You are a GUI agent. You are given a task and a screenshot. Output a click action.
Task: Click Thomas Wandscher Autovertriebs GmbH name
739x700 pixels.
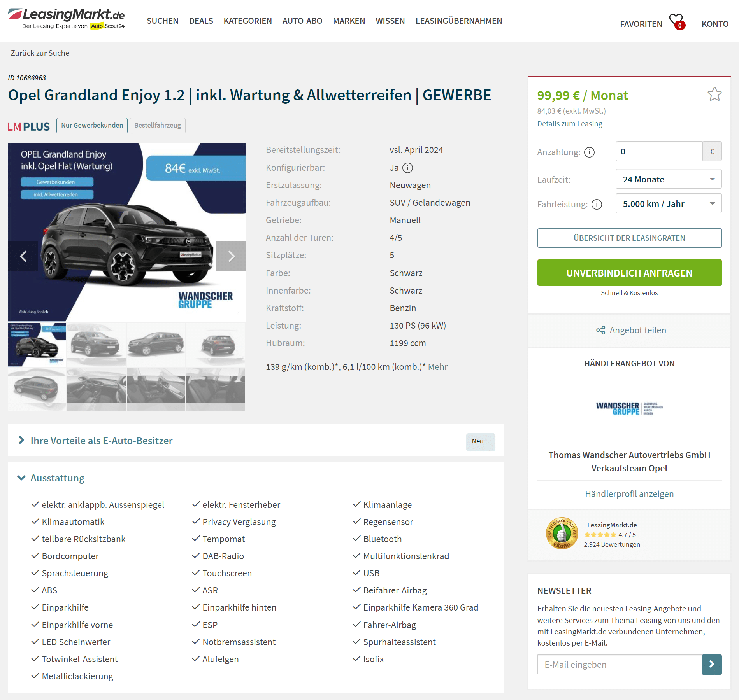click(x=629, y=455)
